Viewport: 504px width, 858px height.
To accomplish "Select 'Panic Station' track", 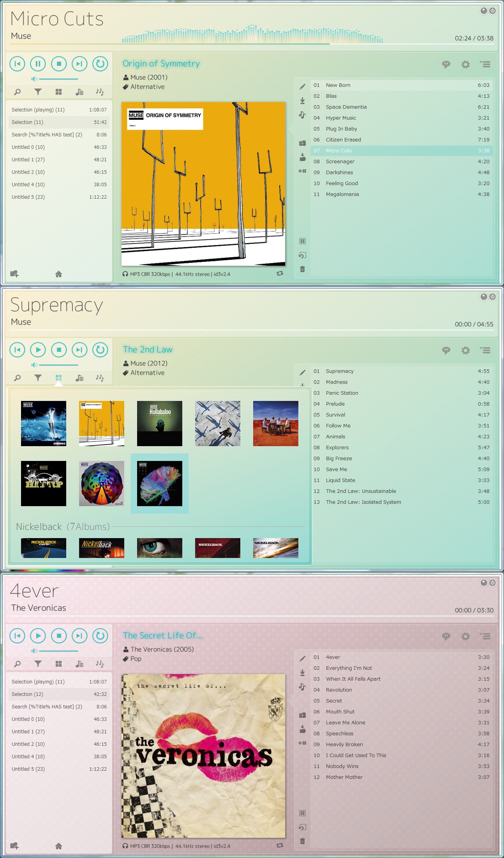I will pyautogui.click(x=402, y=393).
